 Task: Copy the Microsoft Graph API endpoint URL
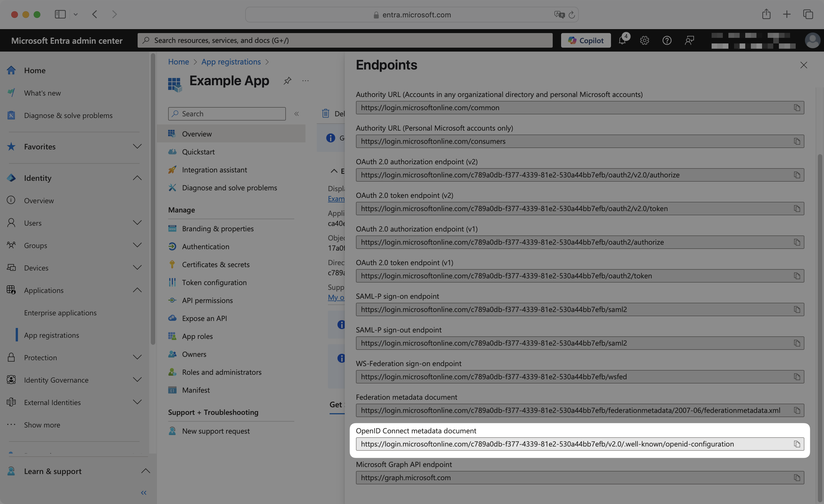point(797,478)
